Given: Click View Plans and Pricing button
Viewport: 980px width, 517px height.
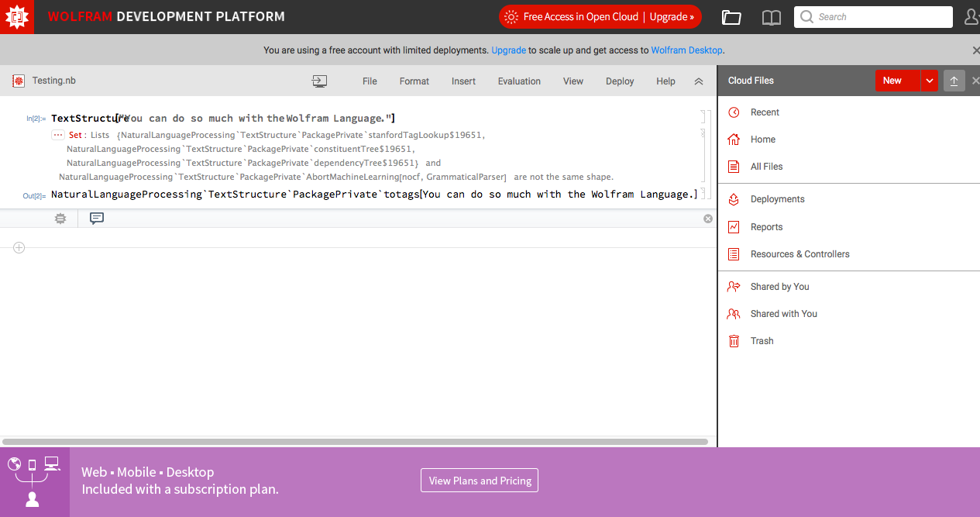Looking at the screenshot, I should coord(480,481).
